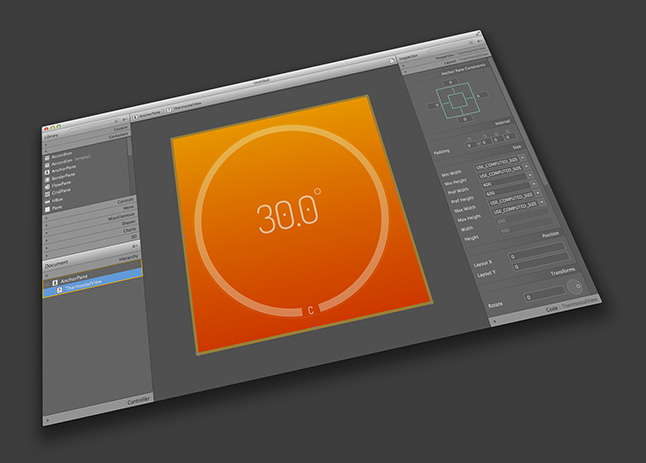
Task: Click the Rotate value input field
Action: pyautogui.click(x=545, y=293)
